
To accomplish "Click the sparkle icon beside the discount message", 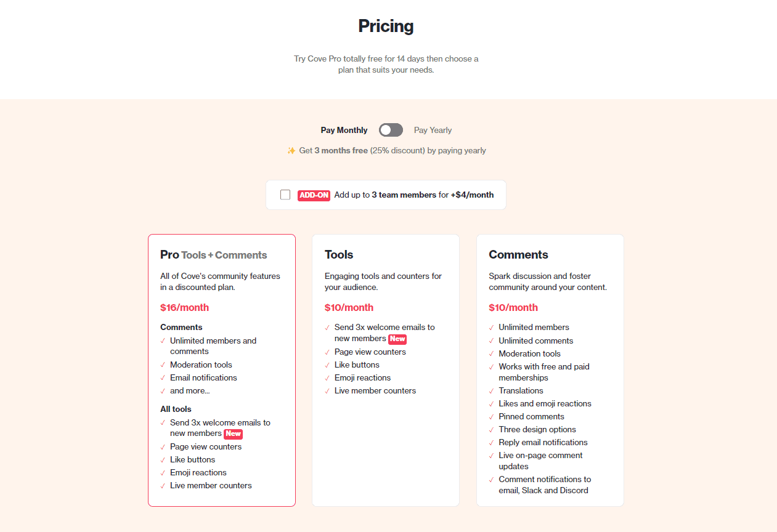I will pos(291,150).
